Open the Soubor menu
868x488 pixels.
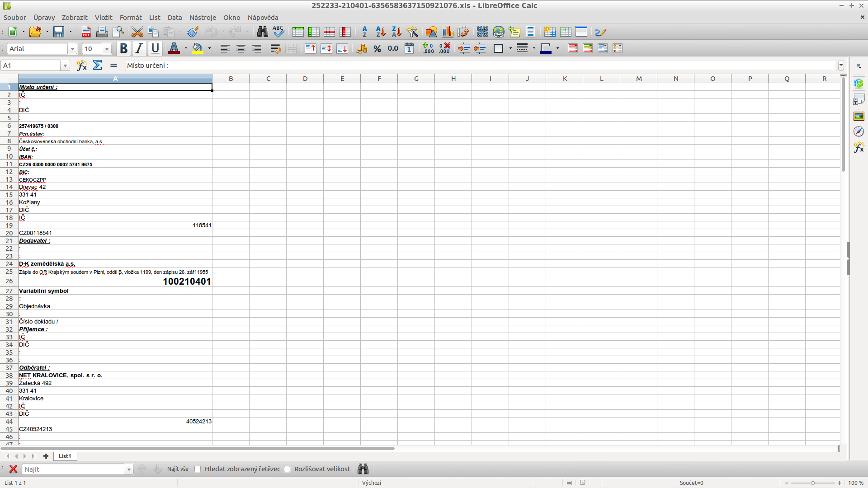coord(15,18)
